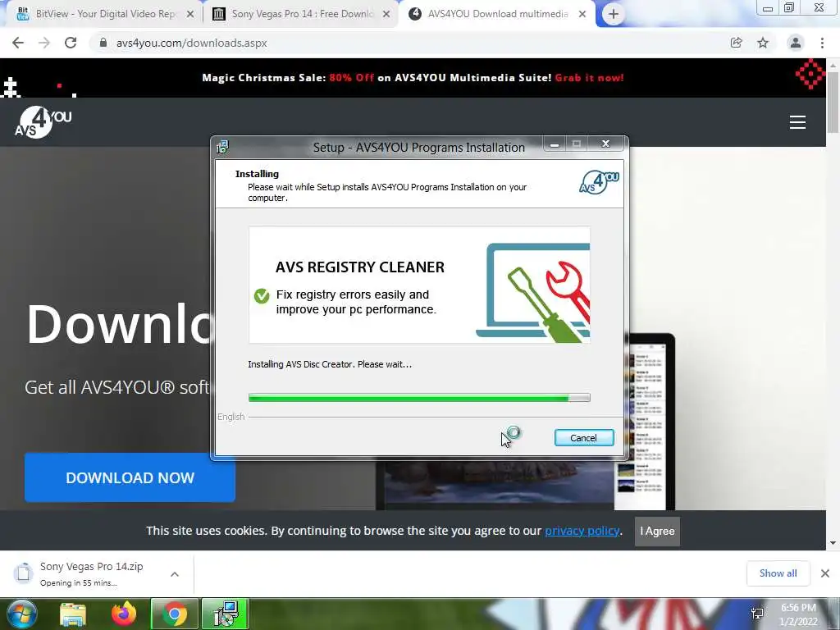Click the 'English' language label

[231, 417]
